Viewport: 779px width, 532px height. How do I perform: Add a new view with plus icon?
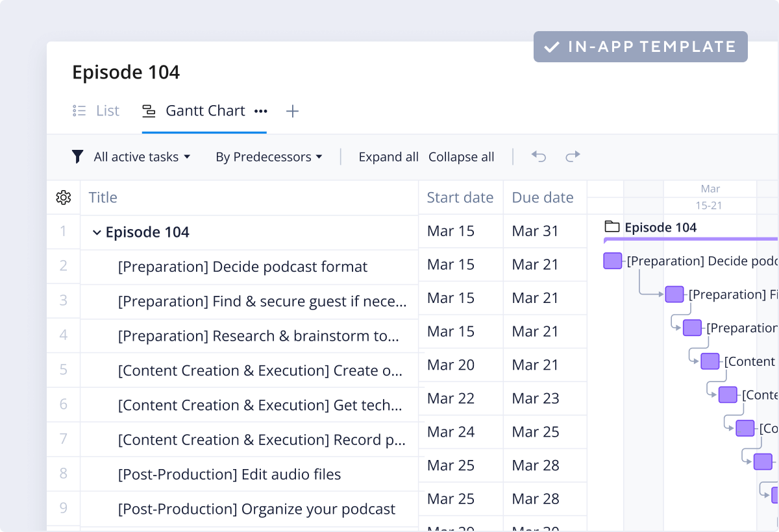click(x=293, y=112)
